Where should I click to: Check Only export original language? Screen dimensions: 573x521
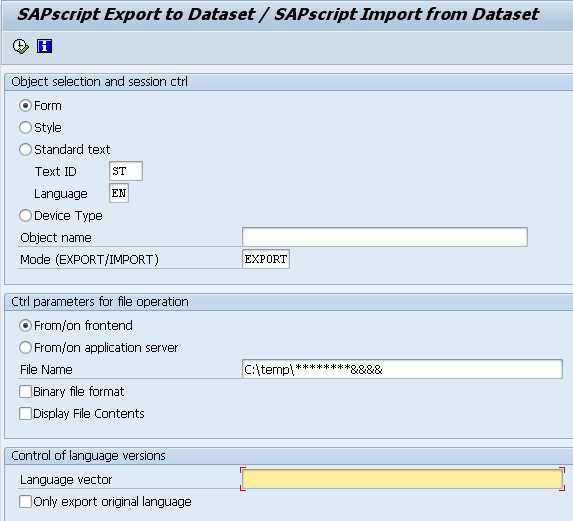point(25,502)
